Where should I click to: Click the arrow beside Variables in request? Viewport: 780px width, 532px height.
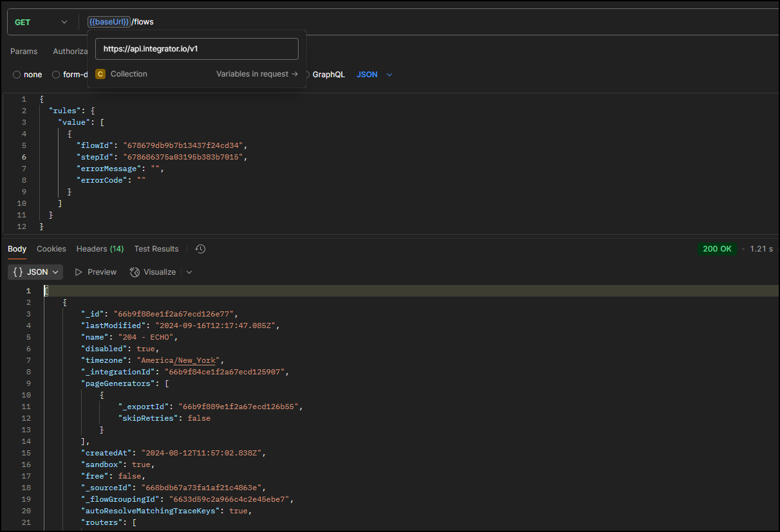pos(295,74)
